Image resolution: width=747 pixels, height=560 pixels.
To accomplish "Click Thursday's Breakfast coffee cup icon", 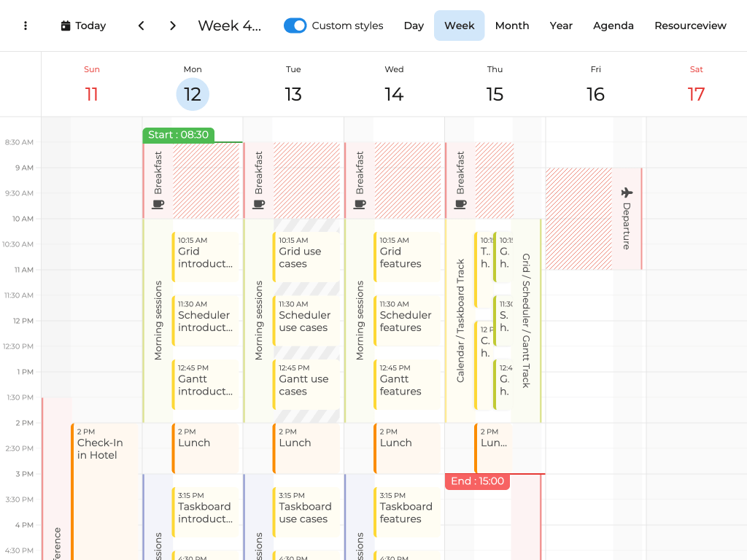I will (x=460, y=205).
